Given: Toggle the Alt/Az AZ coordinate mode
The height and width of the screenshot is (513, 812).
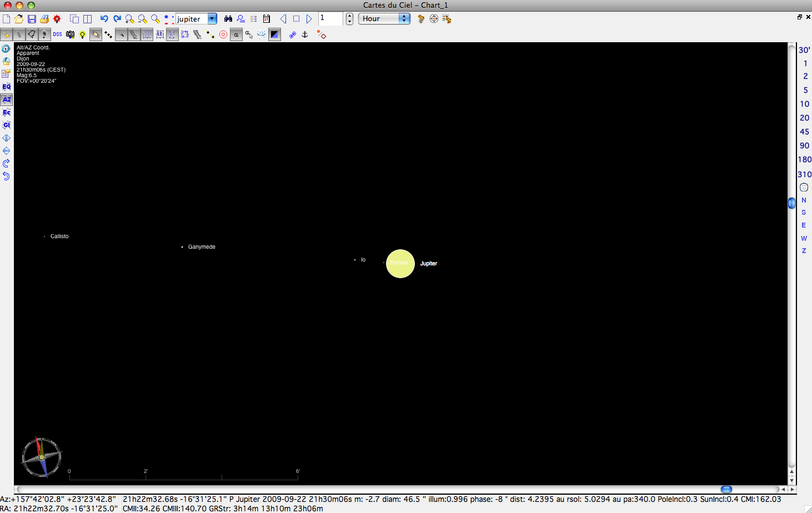Looking at the screenshot, I should click(x=6, y=99).
